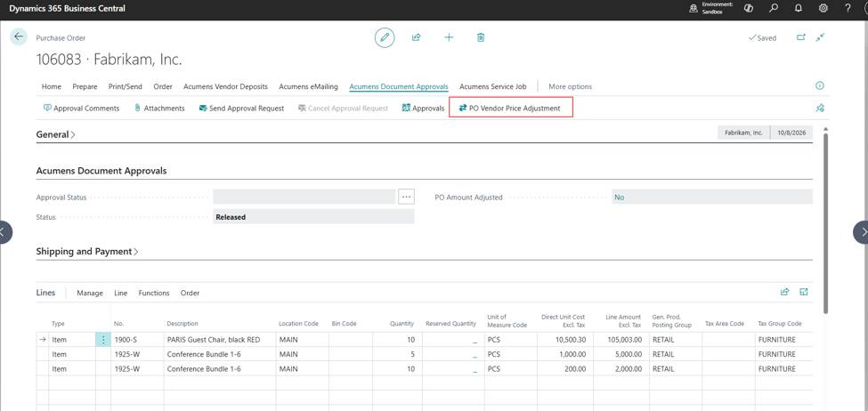This screenshot has height=411, width=868.
Task: Click PO Vendor Price Adjustment
Action: (510, 109)
